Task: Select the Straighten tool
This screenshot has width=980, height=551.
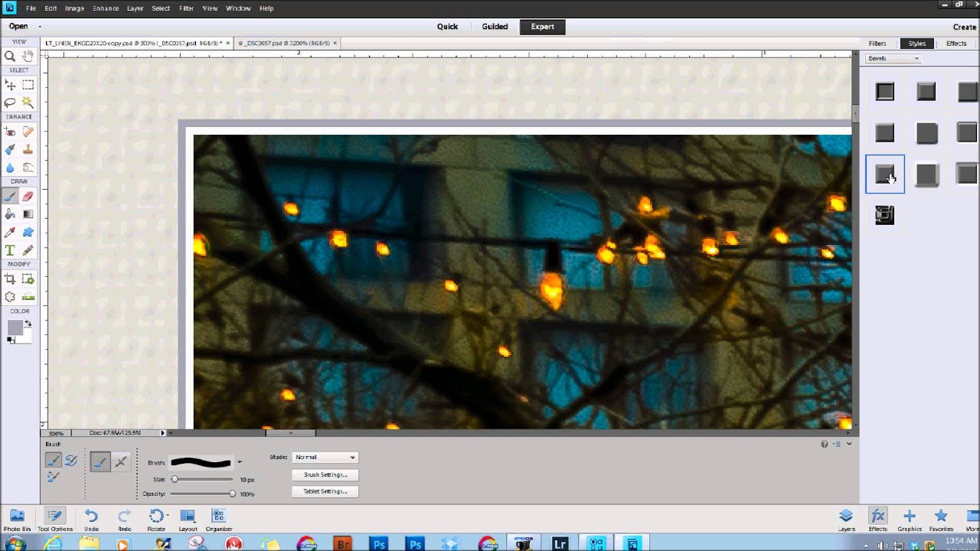Action: coord(28,297)
